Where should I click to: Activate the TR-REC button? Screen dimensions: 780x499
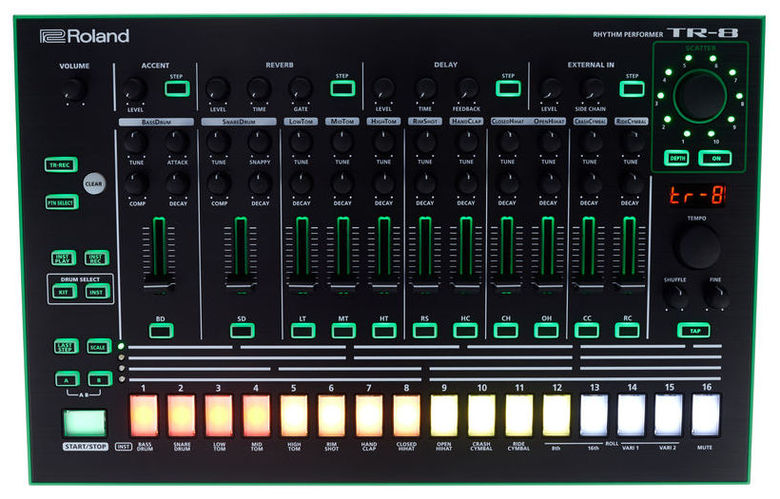click(61, 165)
